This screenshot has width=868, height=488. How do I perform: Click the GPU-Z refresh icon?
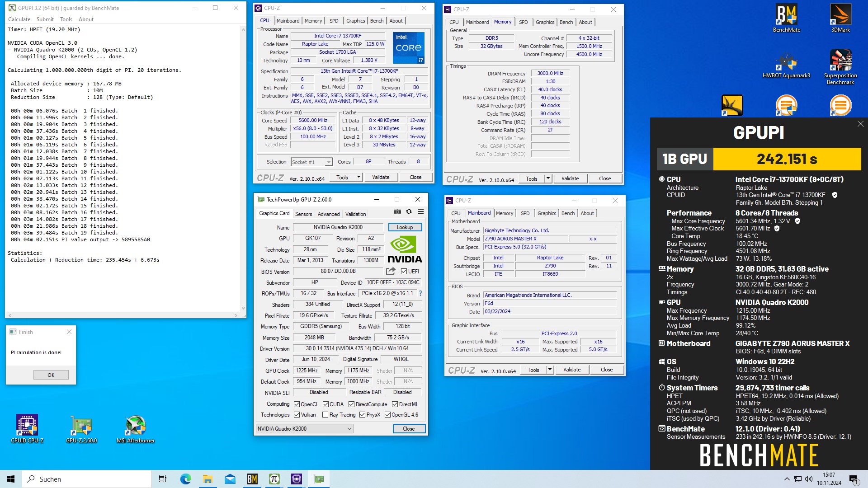coord(409,211)
